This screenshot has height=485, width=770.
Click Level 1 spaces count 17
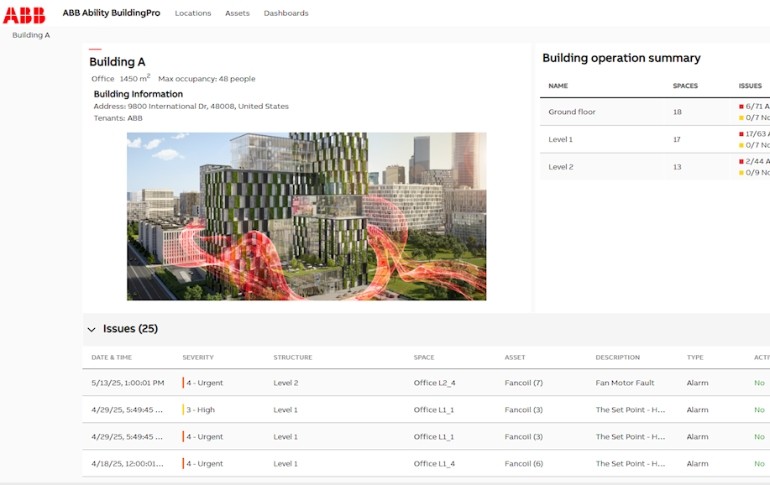point(677,139)
